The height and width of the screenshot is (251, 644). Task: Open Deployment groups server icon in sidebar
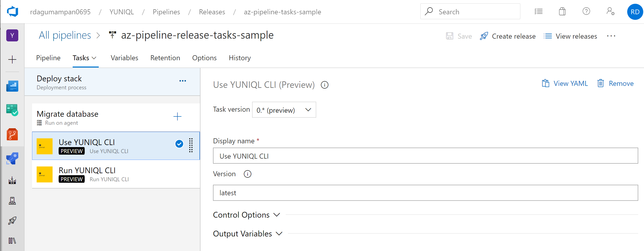tap(12, 201)
